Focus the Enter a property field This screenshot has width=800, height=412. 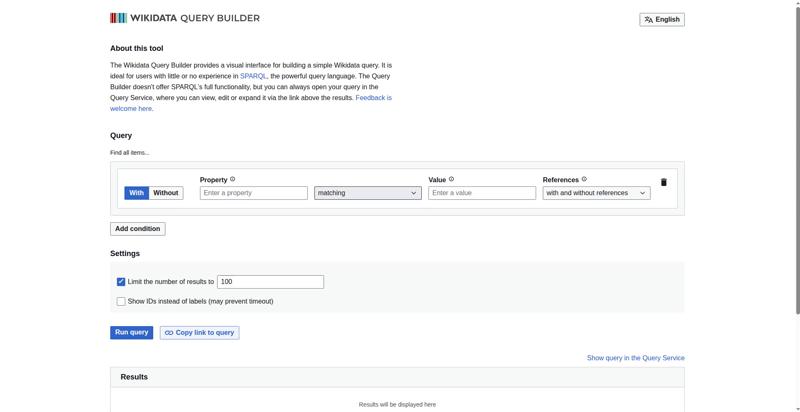click(253, 193)
